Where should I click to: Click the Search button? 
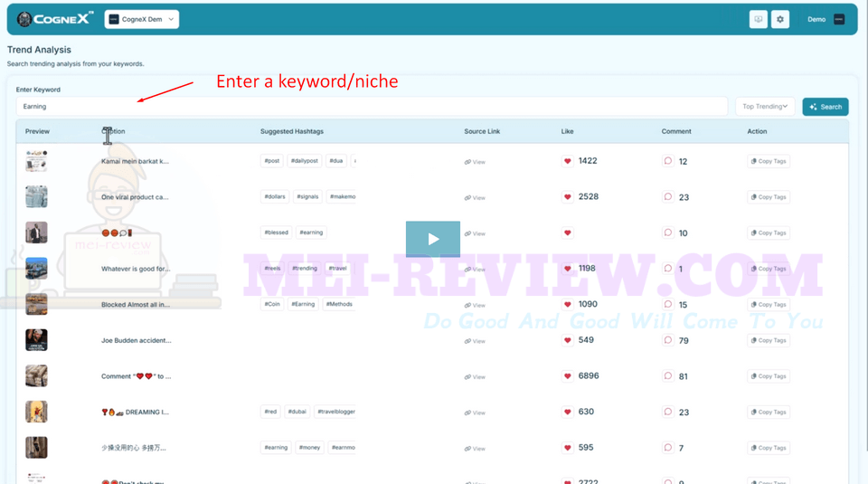(825, 107)
